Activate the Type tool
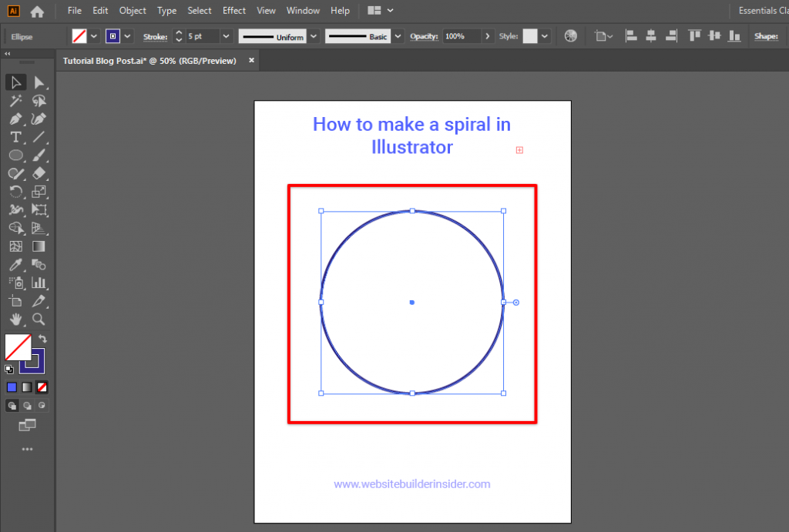 coord(16,137)
